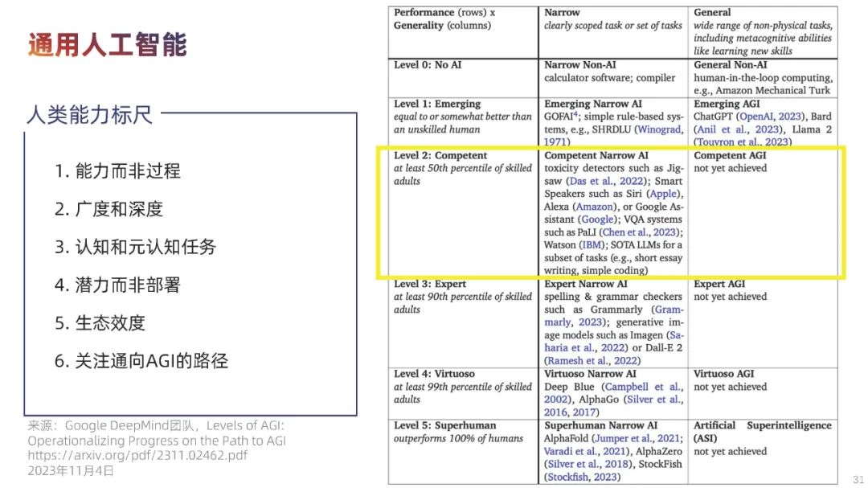The image size is (868, 488).
Task: Open the Silver et al., 2018 citation
Action: 588,464
